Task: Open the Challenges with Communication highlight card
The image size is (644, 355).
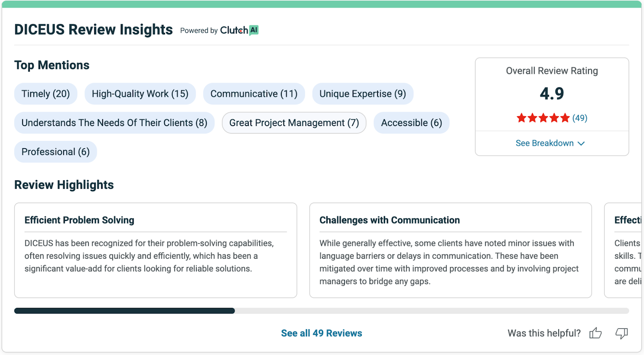Action: coord(450,250)
